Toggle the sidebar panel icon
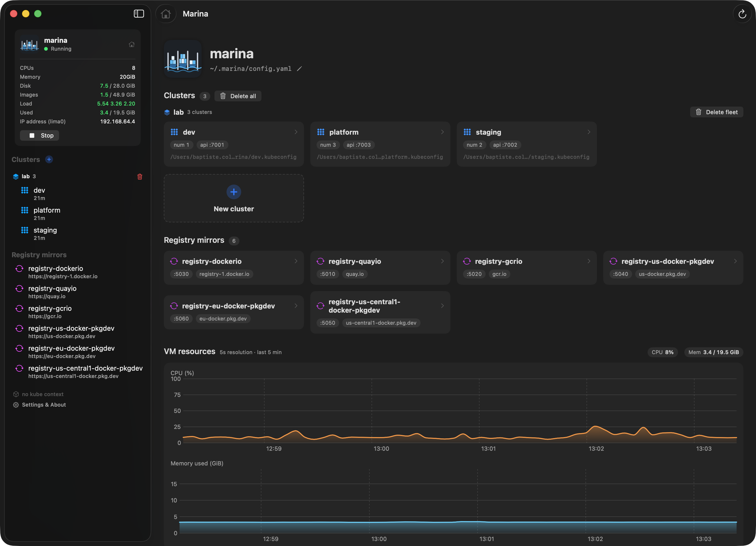The width and height of the screenshot is (756, 546). coord(139,14)
